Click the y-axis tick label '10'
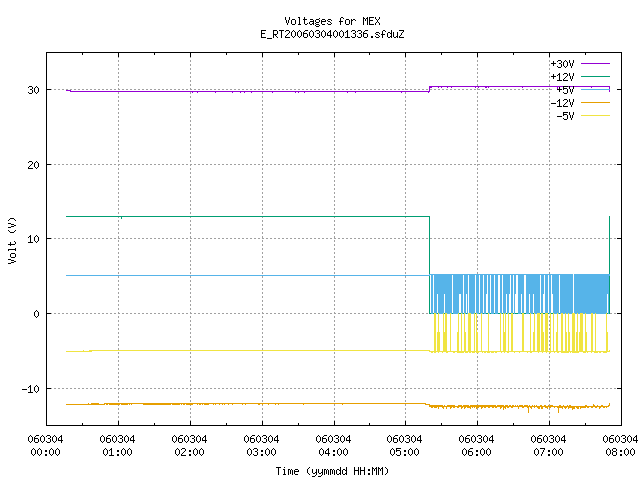 click(33, 239)
